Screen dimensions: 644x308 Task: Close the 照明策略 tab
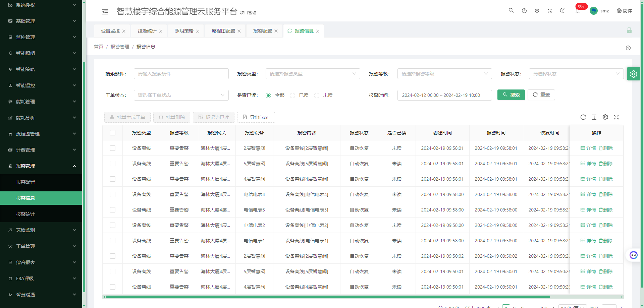198,31
